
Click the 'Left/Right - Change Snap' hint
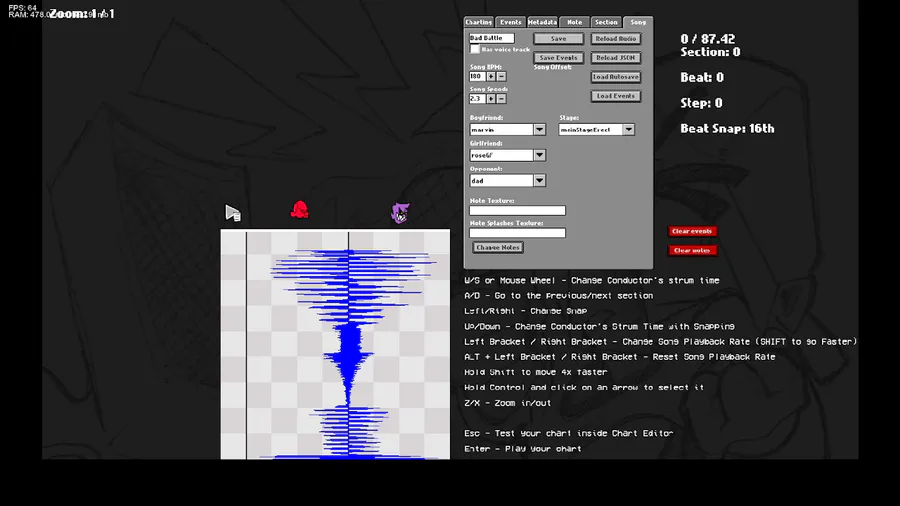tap(526, 311)
